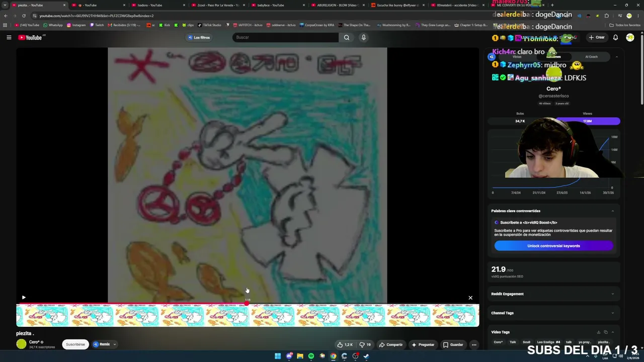Open the Cero* channel avatar
Screen dimensions: 644x362
pos(21,344)
